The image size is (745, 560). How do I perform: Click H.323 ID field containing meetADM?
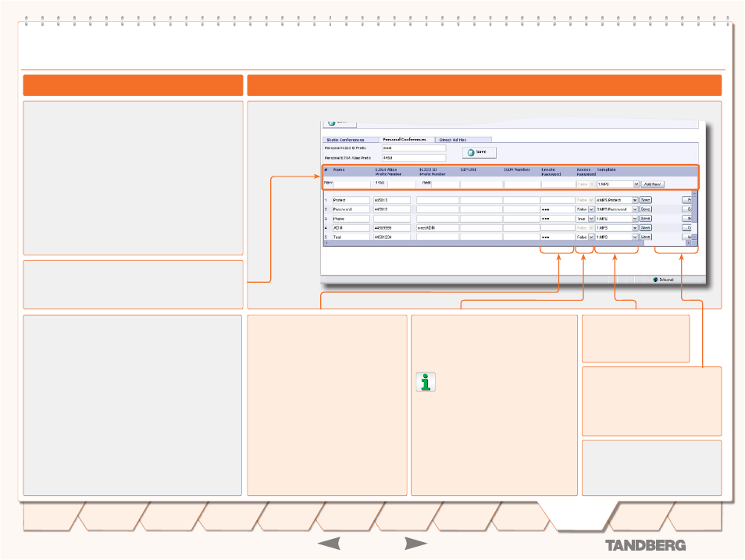point(437,228)
